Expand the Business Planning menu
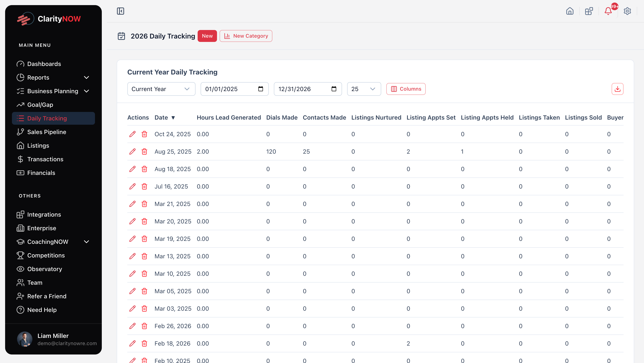Image resolution: width=644 pixels, height=363 pixels. tap(86, 91)
